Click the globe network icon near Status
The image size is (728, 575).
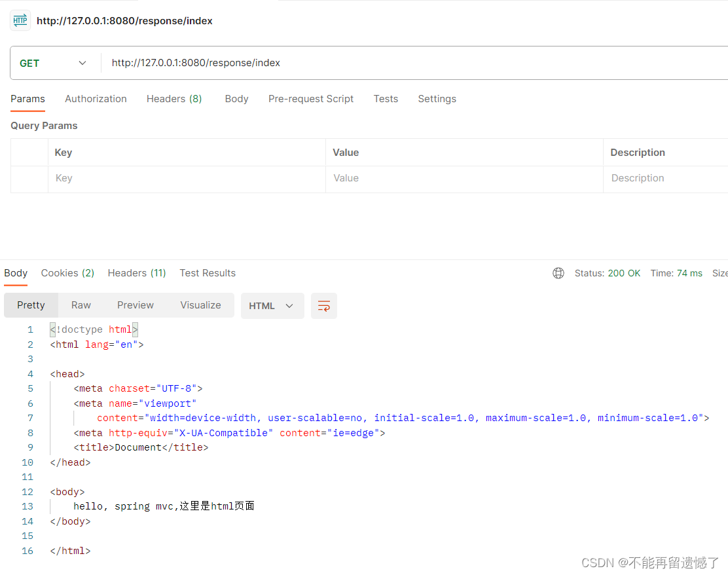point(558,273)
